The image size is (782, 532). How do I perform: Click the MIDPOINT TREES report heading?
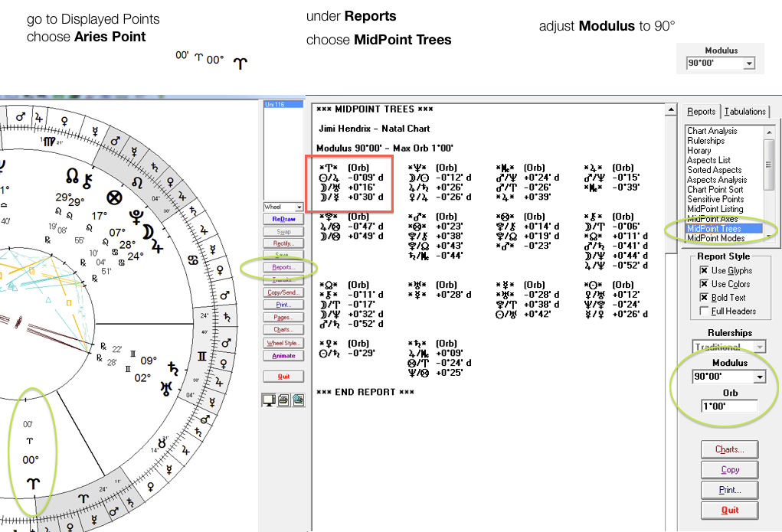coord(375,109)
